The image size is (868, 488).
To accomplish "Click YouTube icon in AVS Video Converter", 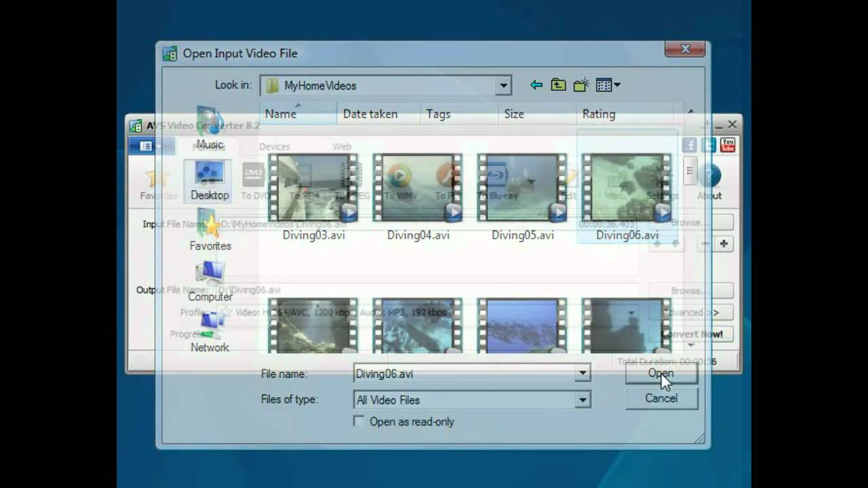I will [728, 145].
